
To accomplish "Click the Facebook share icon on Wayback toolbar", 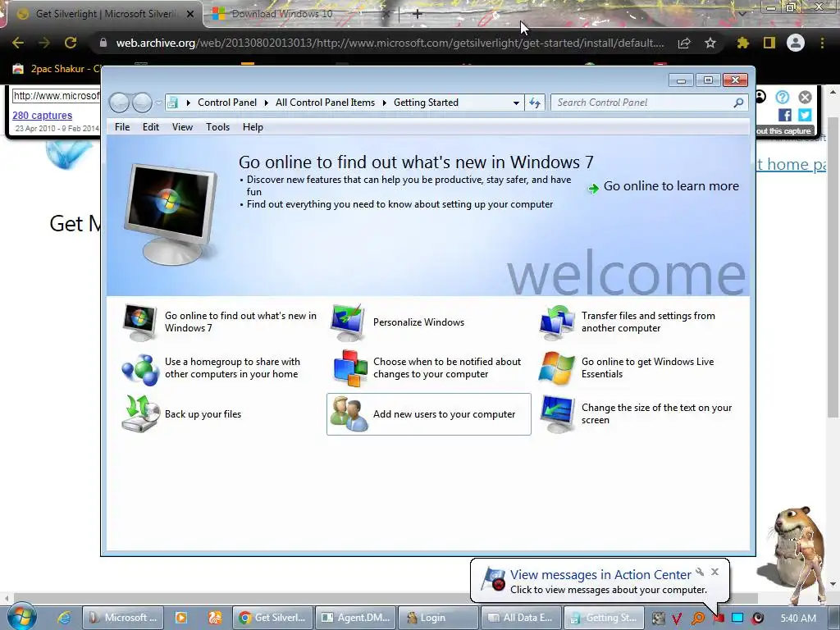I will (785, 115).
